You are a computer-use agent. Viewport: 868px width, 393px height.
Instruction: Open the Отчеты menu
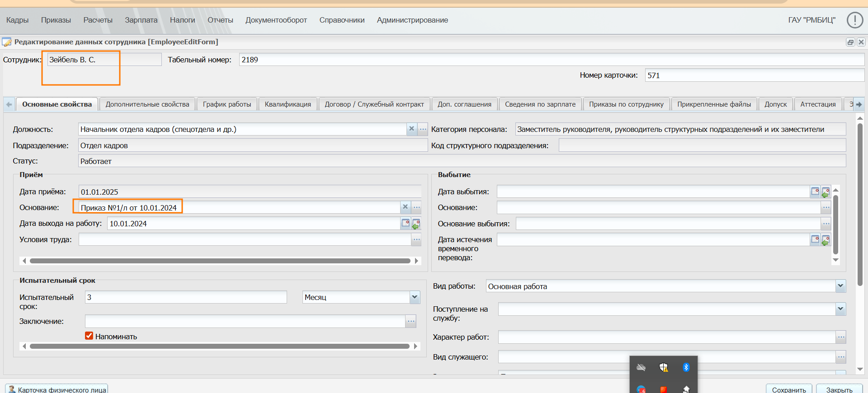tap(220, 20)
